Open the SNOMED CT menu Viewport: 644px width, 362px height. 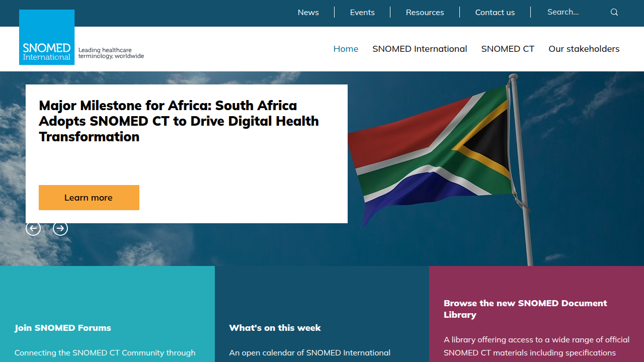(x=508, y=49)
